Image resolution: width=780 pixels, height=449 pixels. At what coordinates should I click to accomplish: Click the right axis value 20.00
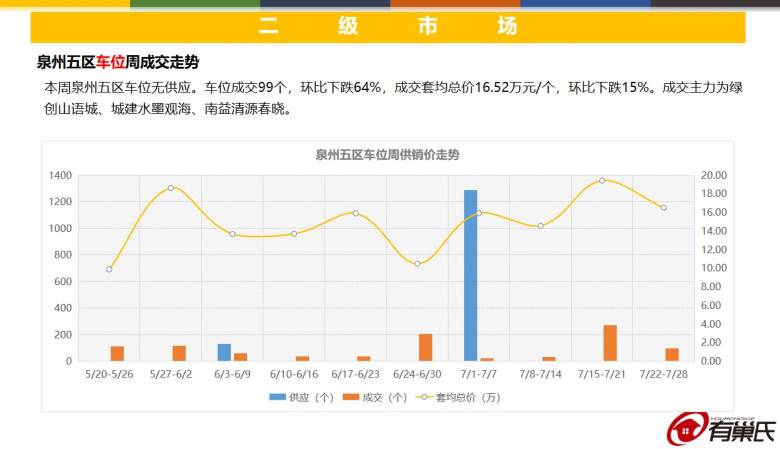click(x=714, y=175)
